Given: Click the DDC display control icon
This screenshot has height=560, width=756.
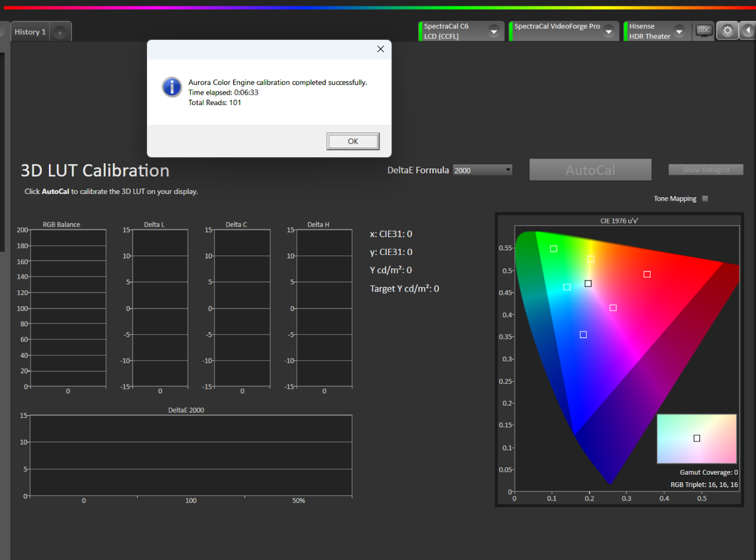Looking at the screenshot, I should 704,31.
